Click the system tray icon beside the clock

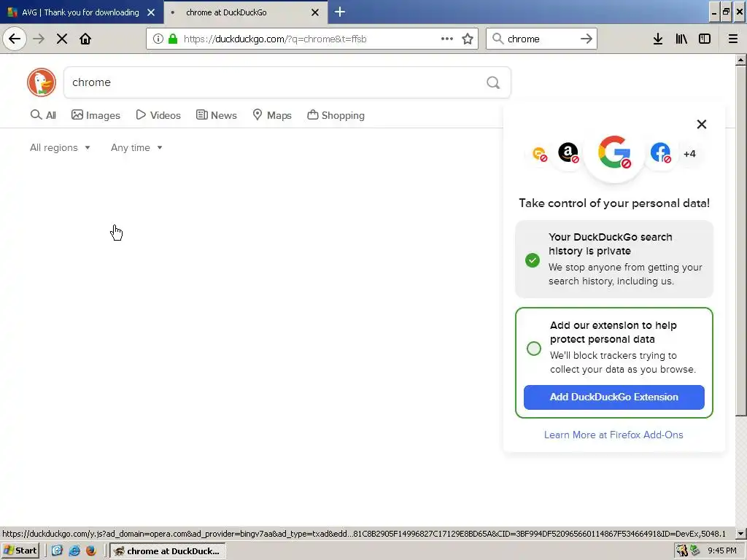point(695,551)
